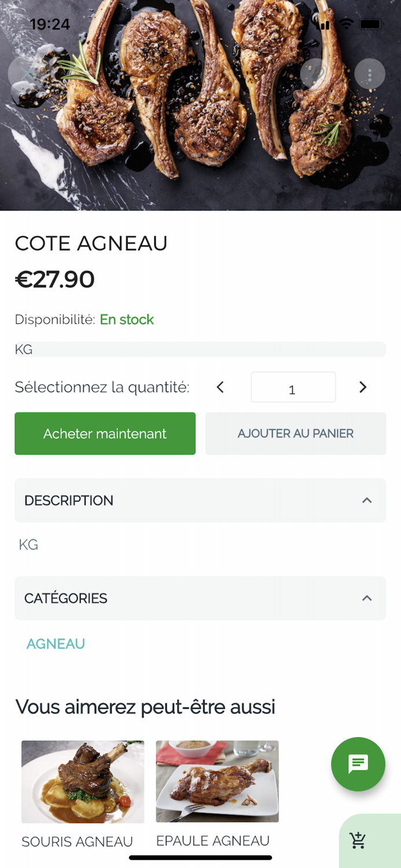
Task: Open the AGNEAU category link
Action: pos(56,644)
